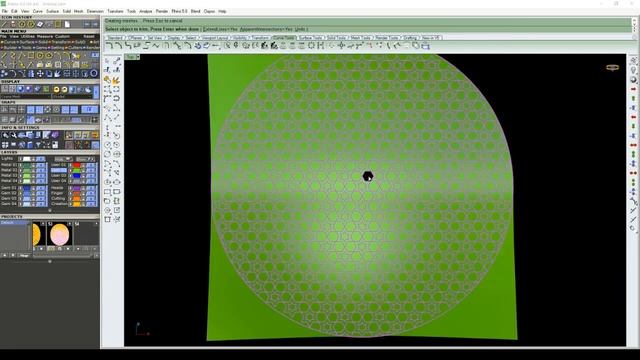Click the pencil icon in Icon History

coord(5,24)
